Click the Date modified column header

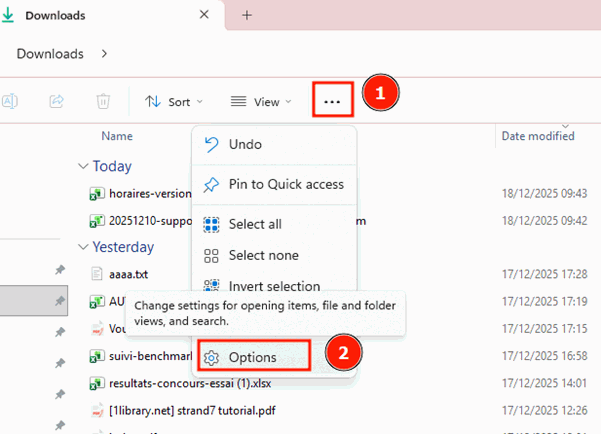(537, 135)
